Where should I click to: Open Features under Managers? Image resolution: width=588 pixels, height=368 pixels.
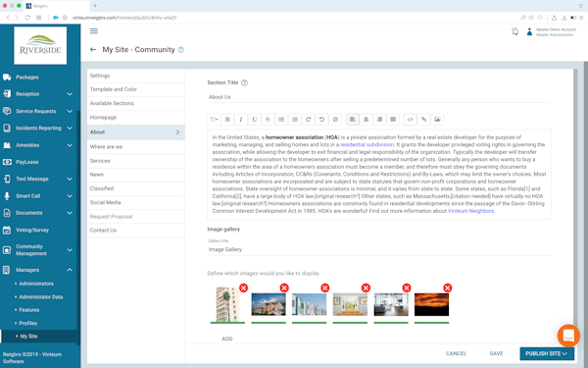(28, 310)
